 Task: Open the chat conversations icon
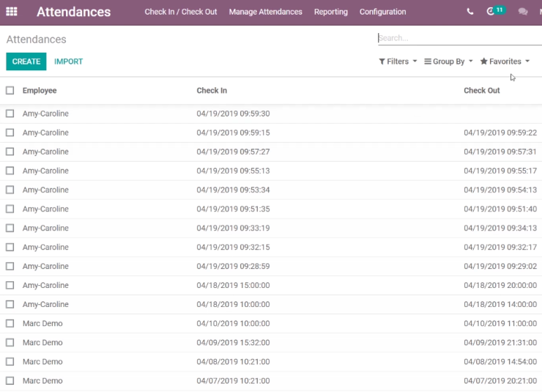click(x=523, y=12)
